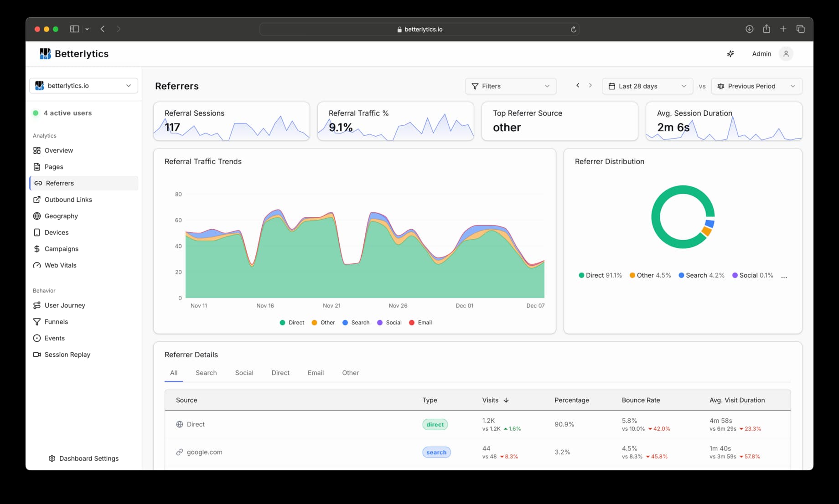The width and height of the screenshot is (839, 504).
Task: Toggle the Search series in chart legend
Action: click(x=356, y=323)
